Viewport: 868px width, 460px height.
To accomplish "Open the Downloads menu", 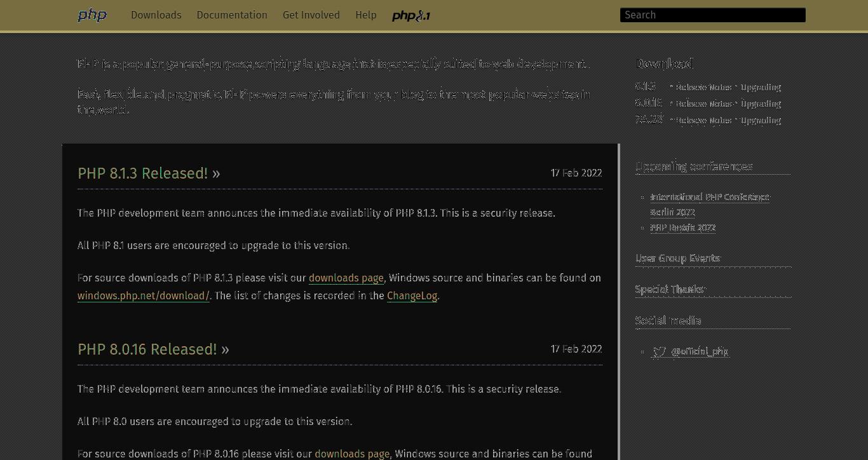I will click(x=156, y=15).
